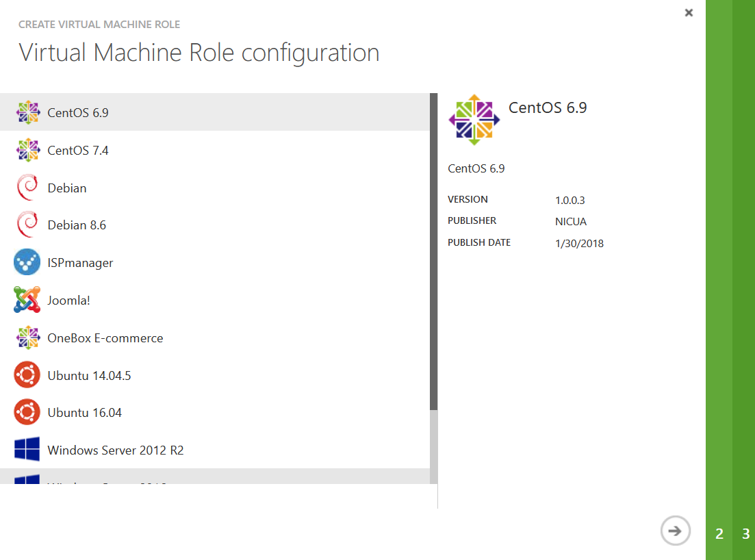The image size is (755, 560).
Task: Go to next step with arrow button
Action: tap(675, 531)
